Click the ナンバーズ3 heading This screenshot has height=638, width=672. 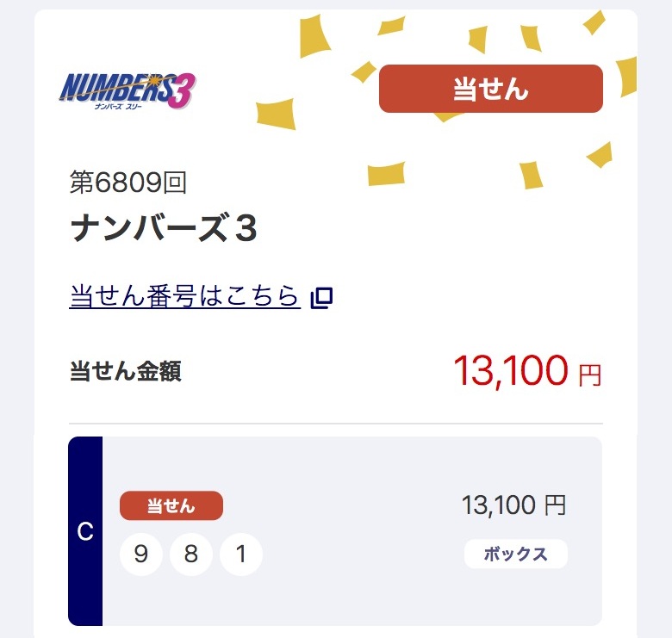[x=164, y=230]
